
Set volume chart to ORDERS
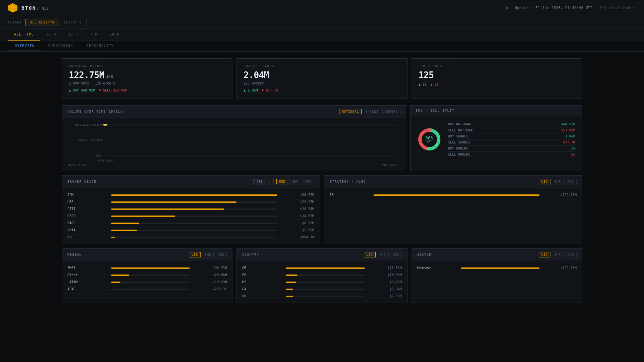tap(391, 112)
